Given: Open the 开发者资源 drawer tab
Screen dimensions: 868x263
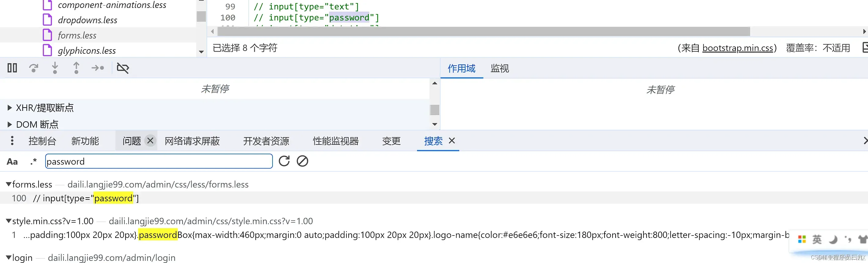Looking at the screenshot, I should coord(266,141).
